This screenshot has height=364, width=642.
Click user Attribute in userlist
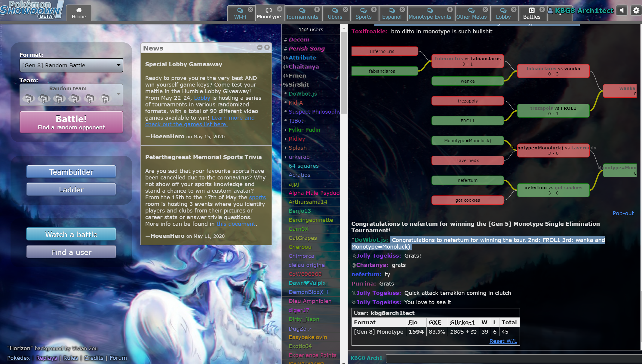(x=311, y=57)
